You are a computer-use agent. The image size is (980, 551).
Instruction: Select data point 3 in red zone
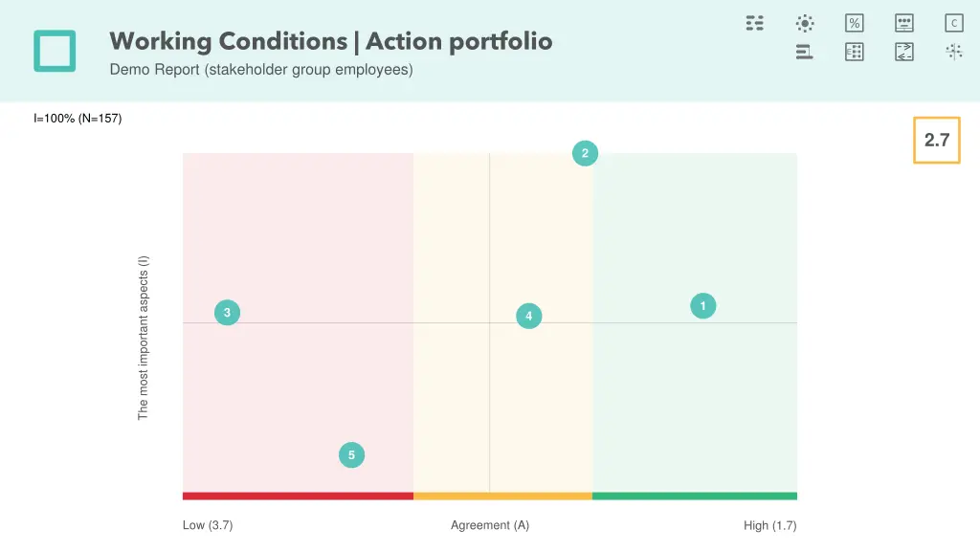click(x=227, y=313)
